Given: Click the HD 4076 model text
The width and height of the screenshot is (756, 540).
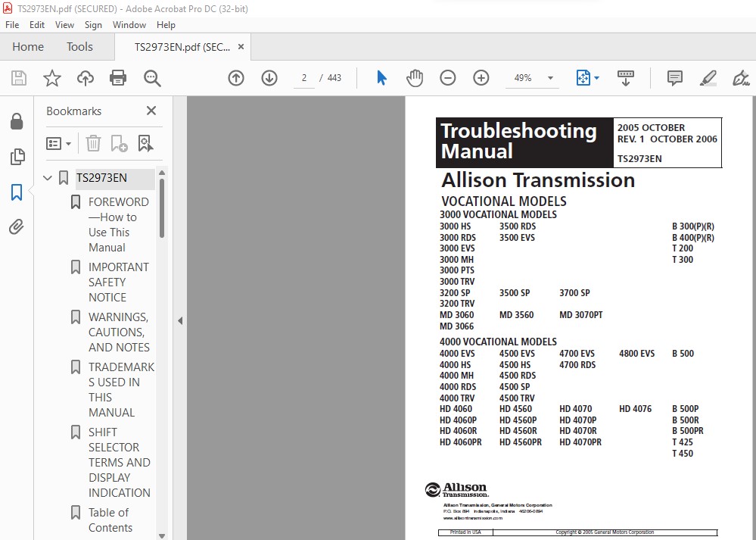Looking at the screenshot, I should pos(636,409).
